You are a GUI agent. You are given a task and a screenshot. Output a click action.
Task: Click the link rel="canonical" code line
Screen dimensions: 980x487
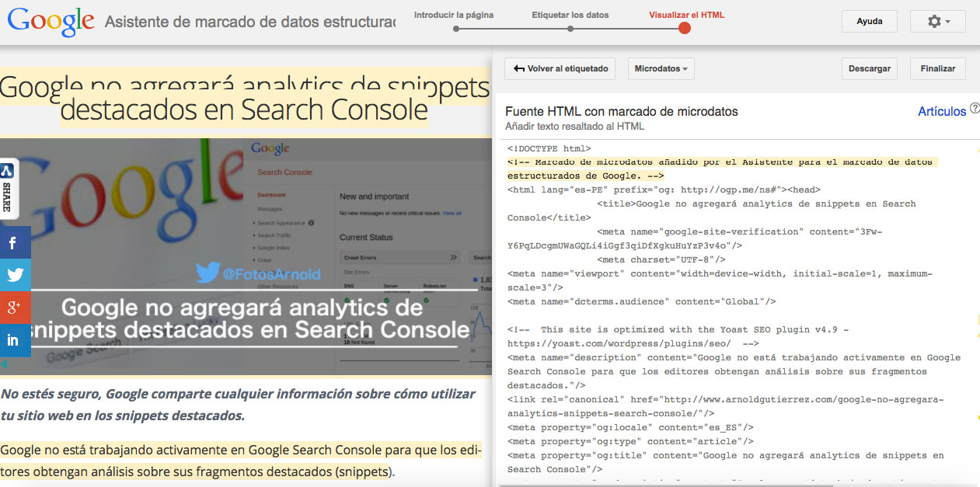coord(725,406)
